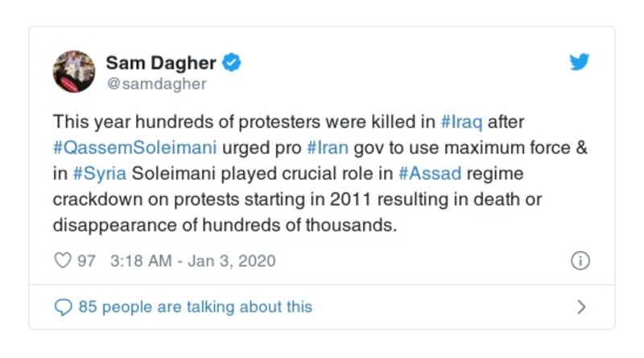This screenshot has height=358, width=644.
Task: Open the @samdagher handle link
Action: click(156, 84)
